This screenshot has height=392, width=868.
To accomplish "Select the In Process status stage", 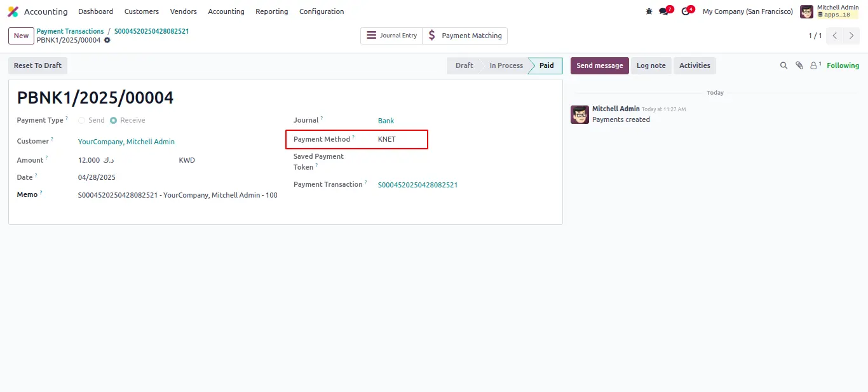I will [506, 65].
